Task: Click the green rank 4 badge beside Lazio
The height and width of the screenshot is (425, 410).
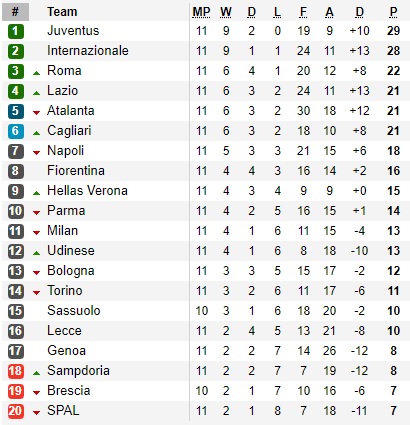Action: click(16, 91)
